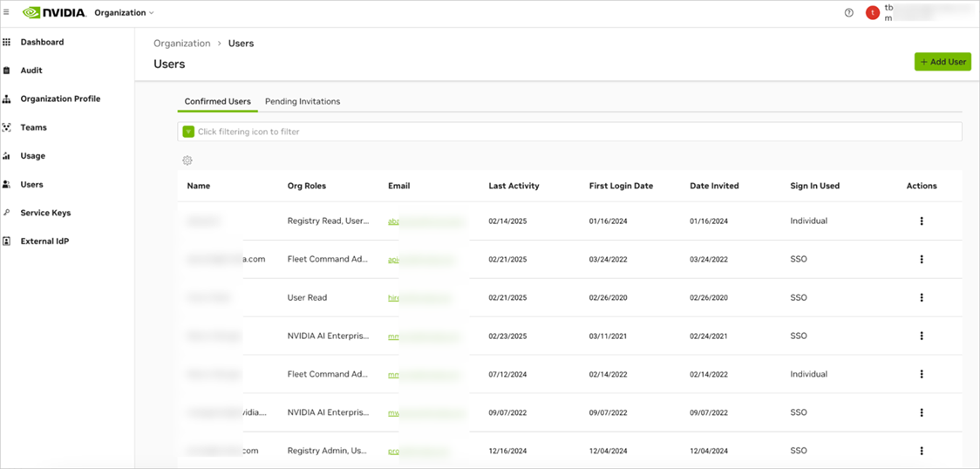The height and width of the screenshot is (469, 980).
Task: Click the Teams icon in sidebar
Action: coord(7,127)
